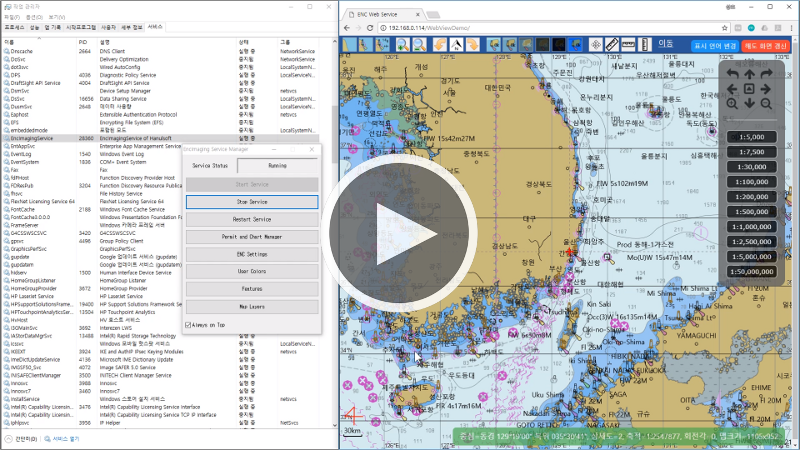Activate the pan move cross-arrows tool
This screenshot has width=800, height=450.
[595, 45]
